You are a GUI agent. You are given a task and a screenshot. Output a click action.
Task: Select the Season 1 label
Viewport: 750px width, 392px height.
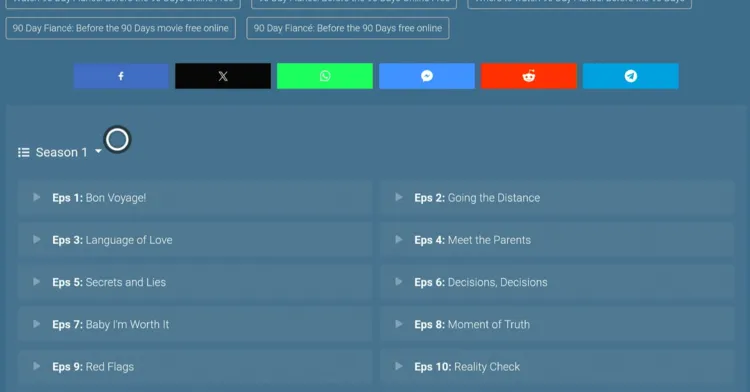[x=62, y=152]
